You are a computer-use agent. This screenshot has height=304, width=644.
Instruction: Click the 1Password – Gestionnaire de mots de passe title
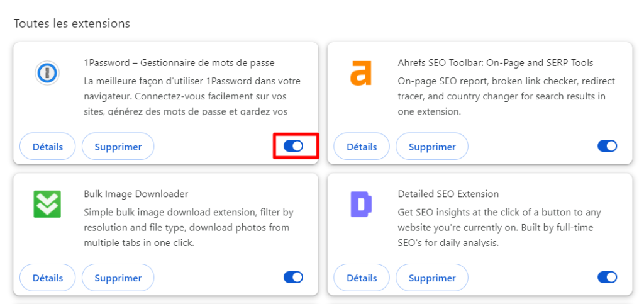(x=179, y=63)
